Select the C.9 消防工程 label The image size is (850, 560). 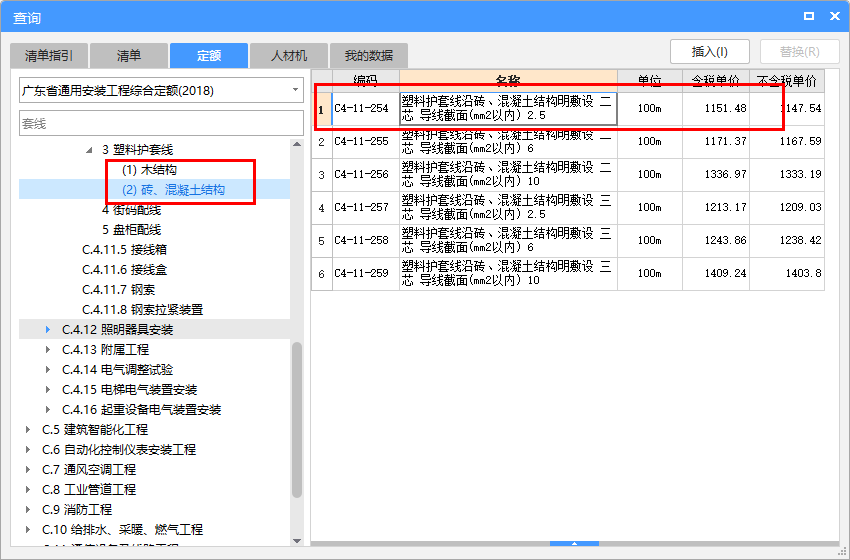coord(77,510)
